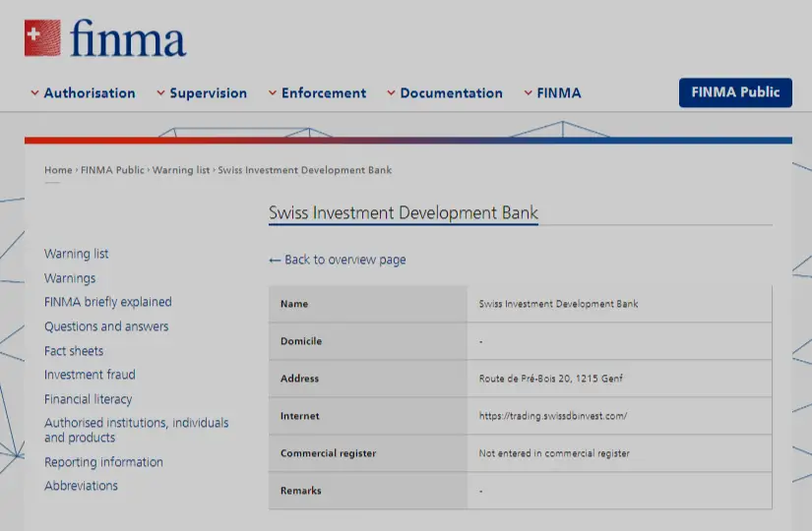Screen dimensions: 812x531
Task: Open Fact sheets sidebar link
Action: (x=74, y=351)
